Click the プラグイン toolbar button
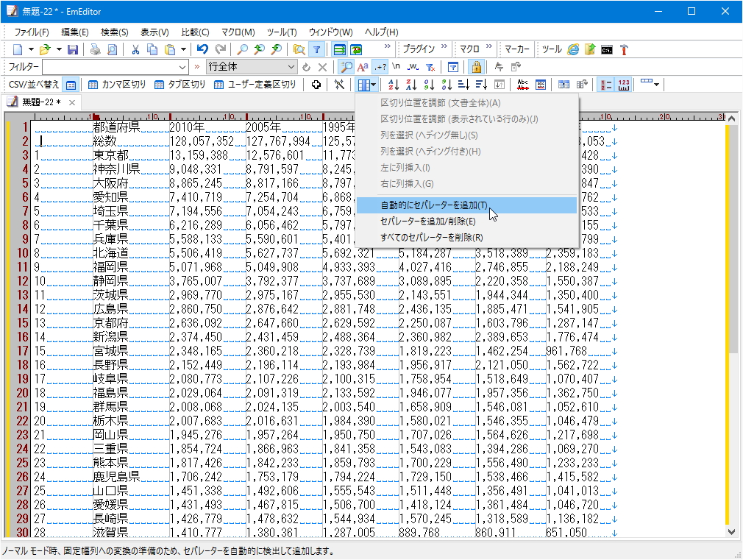 click(x=418, y=49)
